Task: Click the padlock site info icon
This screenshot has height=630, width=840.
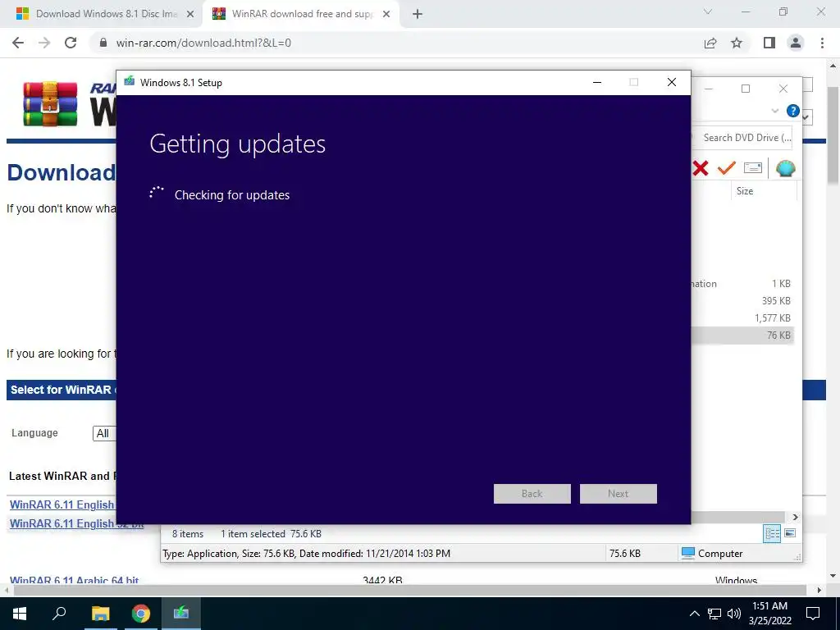Action: pyautogui.click(x=104, y=43)
